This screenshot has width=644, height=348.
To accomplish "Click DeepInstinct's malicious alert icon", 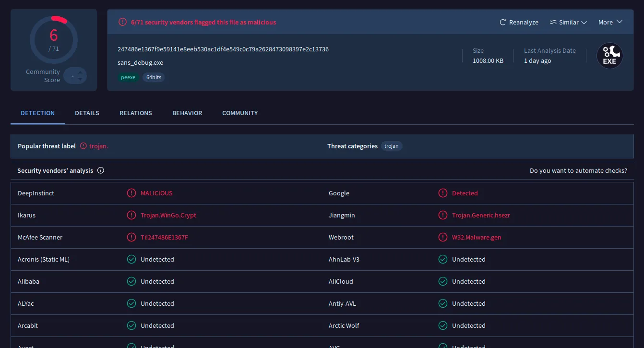I will click(131, 193).
